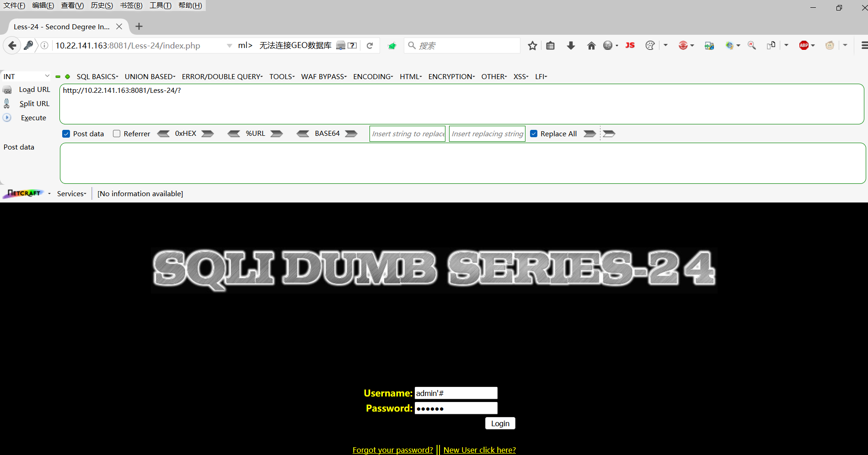Follow the New User click here link

click(479, 450)
